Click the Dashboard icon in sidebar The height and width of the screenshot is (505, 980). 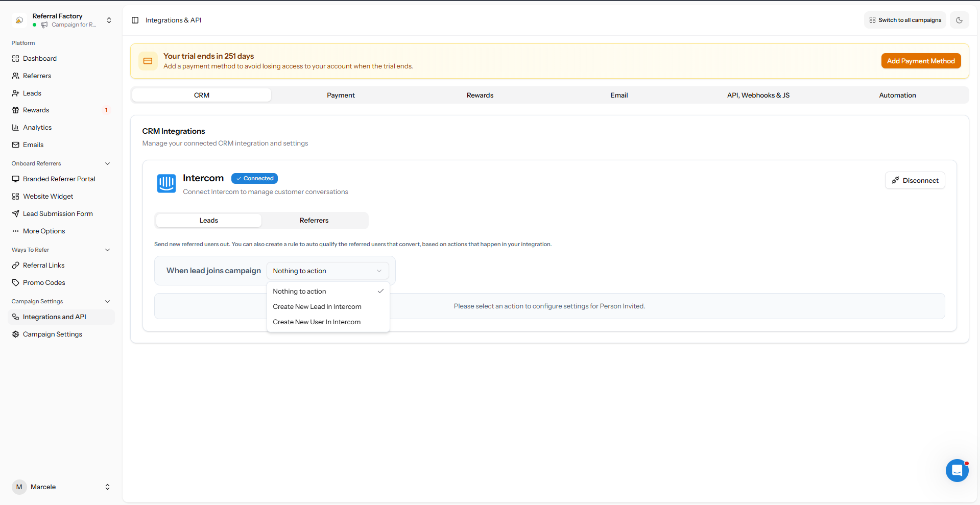tap(16, 59)
